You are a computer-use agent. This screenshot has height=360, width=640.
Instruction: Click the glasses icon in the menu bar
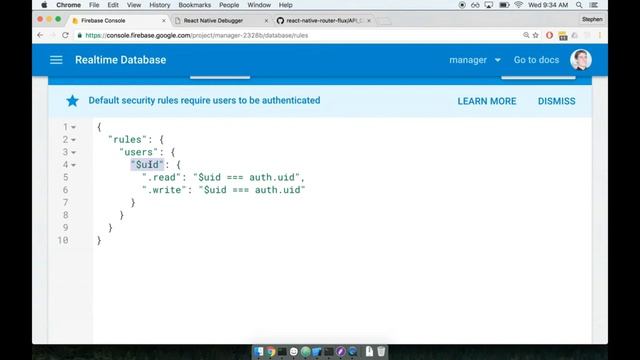pyautogui.click(x=475, y=5)
